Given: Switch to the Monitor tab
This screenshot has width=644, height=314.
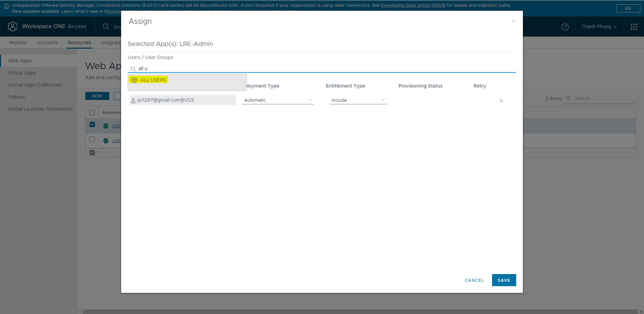Looking at the screenshot, I should click(17, 43).
